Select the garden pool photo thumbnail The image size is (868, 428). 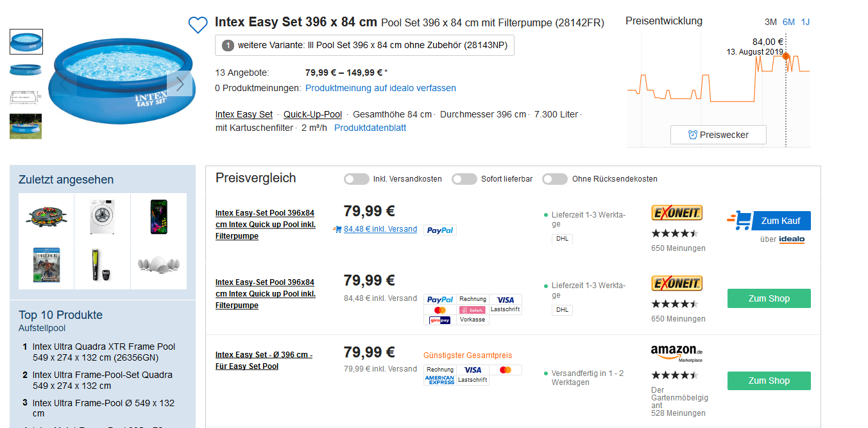(x=26, y=126)
